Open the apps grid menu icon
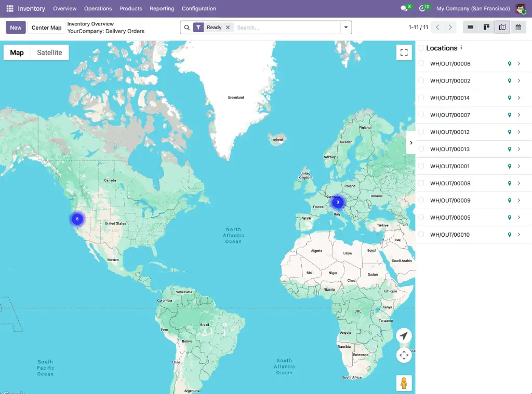This screenshot has width=532, height=394. pos(10,8)
